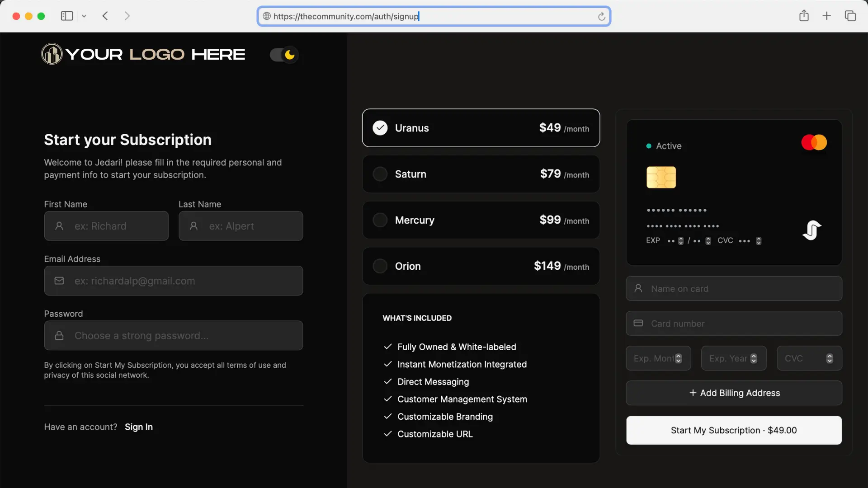The height and width of the screenshot is (488, 868).
Task: Reload the page from address bar
Action: click(x=601, y=17)
